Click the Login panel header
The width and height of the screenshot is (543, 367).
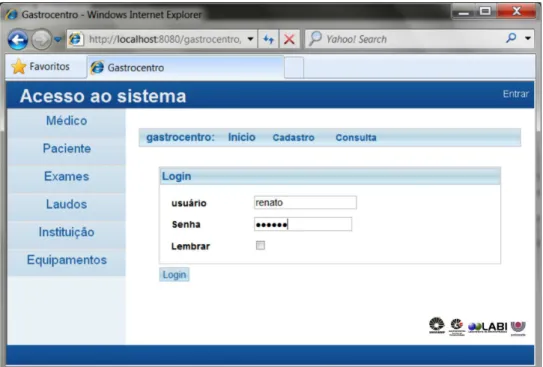[330, 176]
